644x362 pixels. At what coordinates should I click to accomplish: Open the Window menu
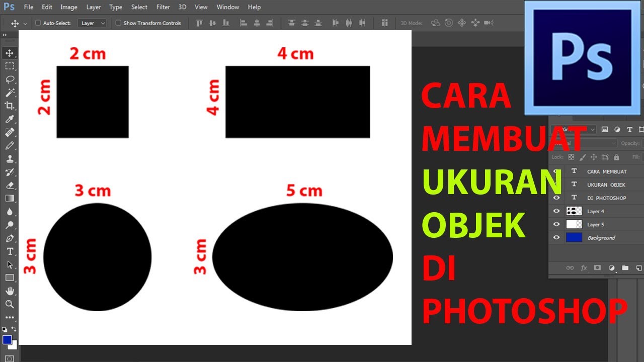228,7
